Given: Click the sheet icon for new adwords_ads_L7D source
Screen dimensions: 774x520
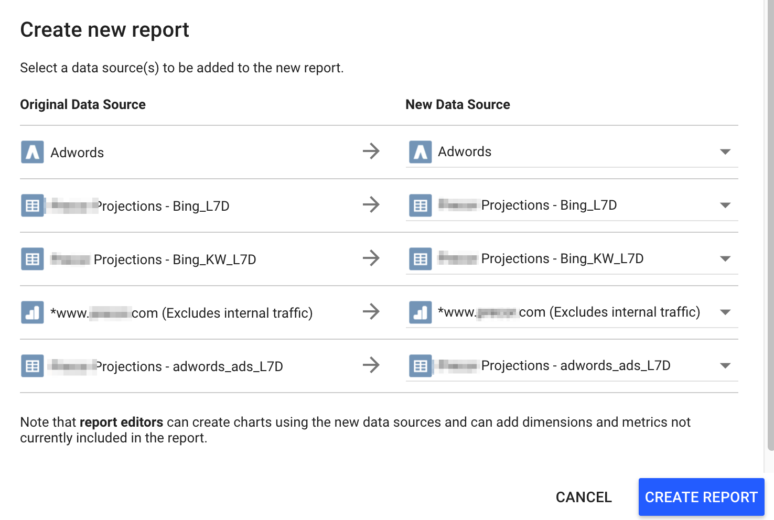Looking at the screenshot, I should click(420, 365).
